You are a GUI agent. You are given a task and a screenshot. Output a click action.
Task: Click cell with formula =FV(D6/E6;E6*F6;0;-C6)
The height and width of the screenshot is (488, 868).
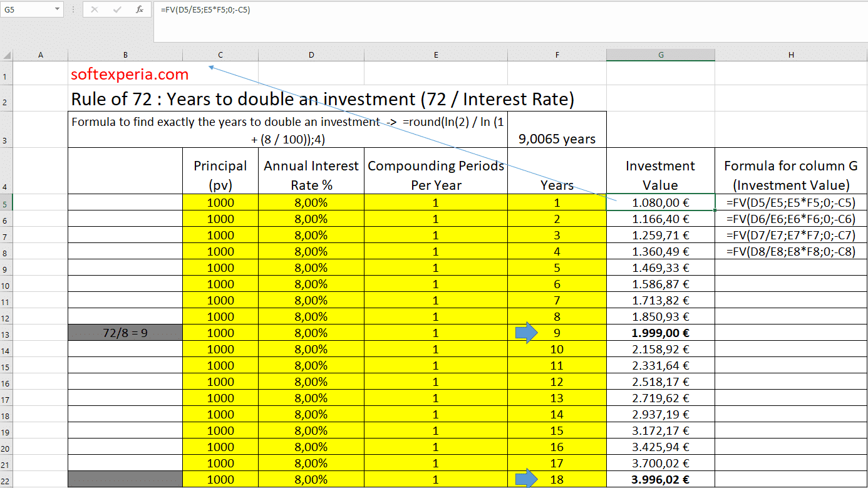pyautogui.click(x=790, y=219)
